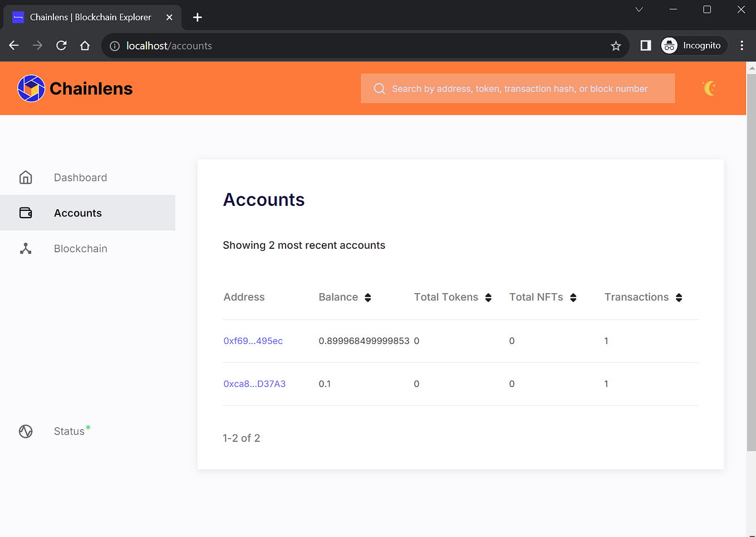Open account 0xf69...495ec details
This screenshot has width=756, height=537.
[253, 341]
